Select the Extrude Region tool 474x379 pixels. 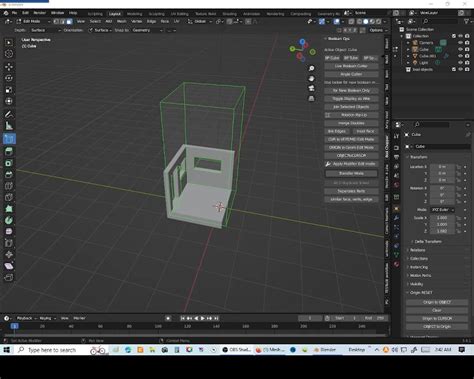[9, 151]
